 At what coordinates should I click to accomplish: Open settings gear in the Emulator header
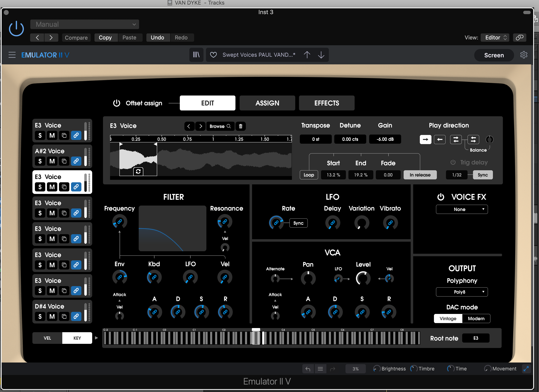524,55
